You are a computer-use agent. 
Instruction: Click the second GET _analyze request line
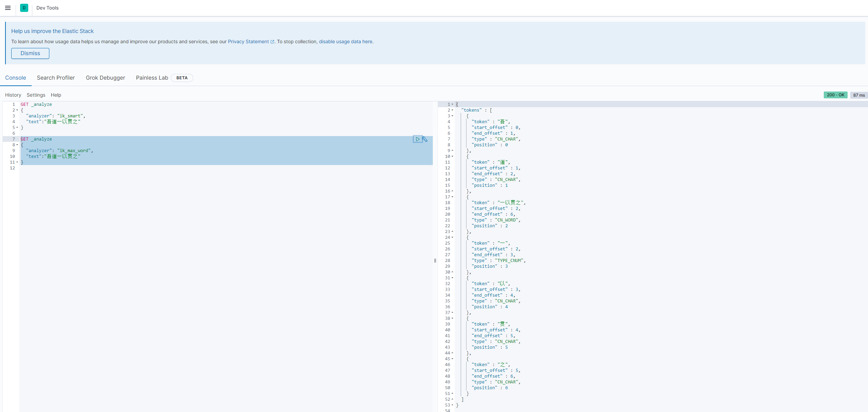(36, 139)
